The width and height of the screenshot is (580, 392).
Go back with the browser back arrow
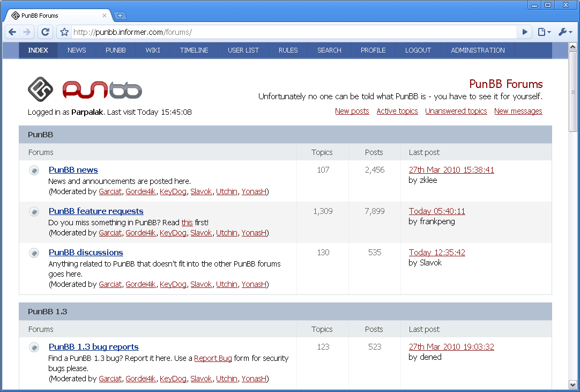coord(12,32)
